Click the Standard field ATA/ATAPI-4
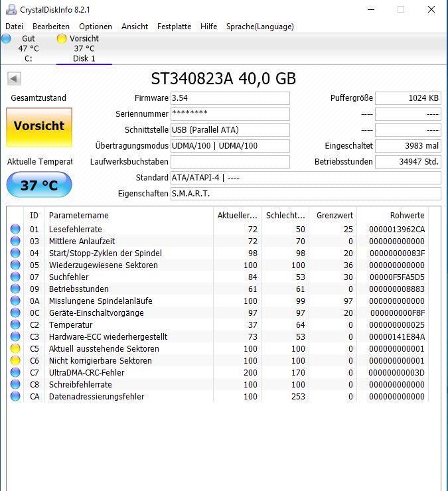This screenshot has width=448, height=491. 306,178
